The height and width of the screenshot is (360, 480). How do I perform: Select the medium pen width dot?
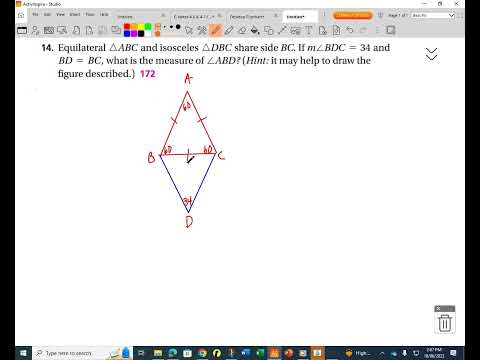171,27
